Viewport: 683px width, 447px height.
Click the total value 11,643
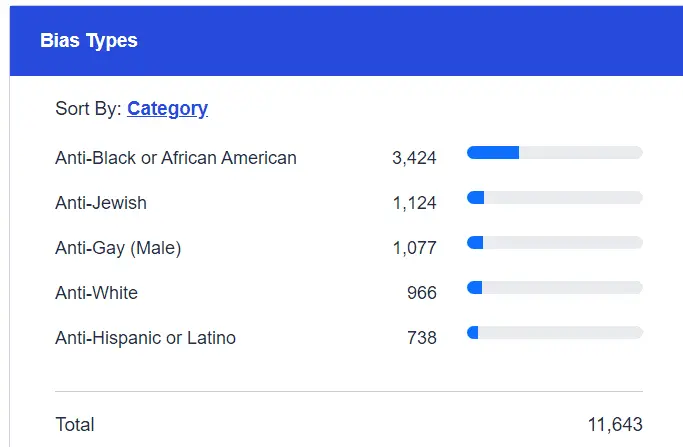615,425
